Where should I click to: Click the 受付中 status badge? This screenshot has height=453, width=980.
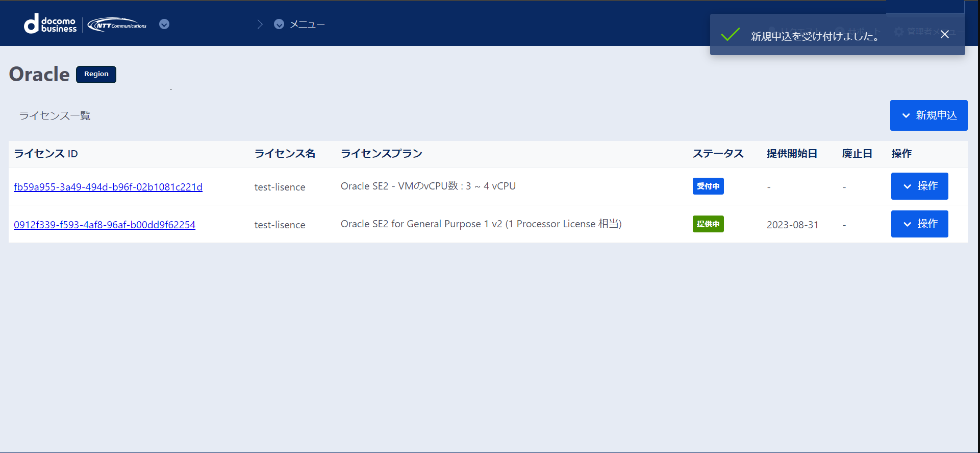click(708, 186)
